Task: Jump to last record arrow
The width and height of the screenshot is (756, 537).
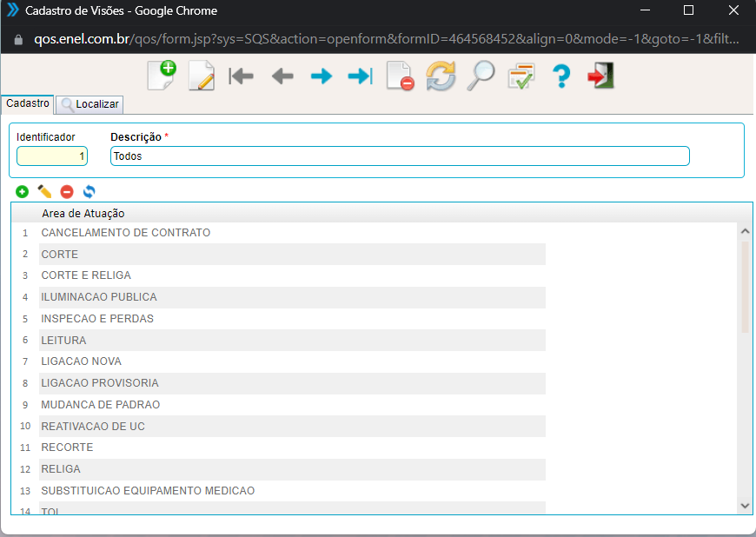Action: click(360, 76)
